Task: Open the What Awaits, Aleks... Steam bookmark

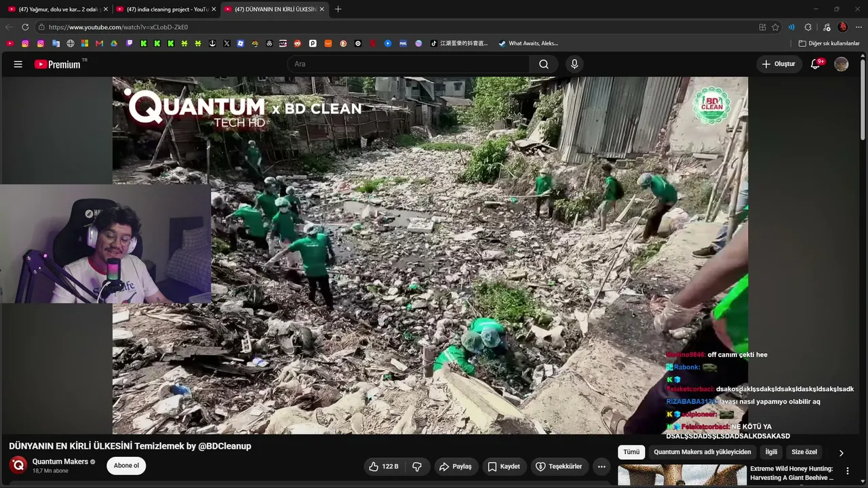Action: click(x=528, y=43)
